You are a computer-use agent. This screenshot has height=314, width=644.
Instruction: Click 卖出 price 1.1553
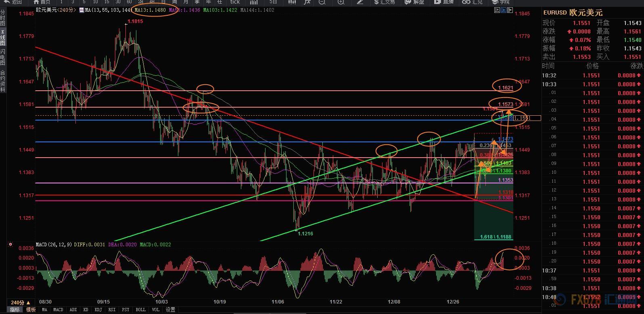point(581,57)
